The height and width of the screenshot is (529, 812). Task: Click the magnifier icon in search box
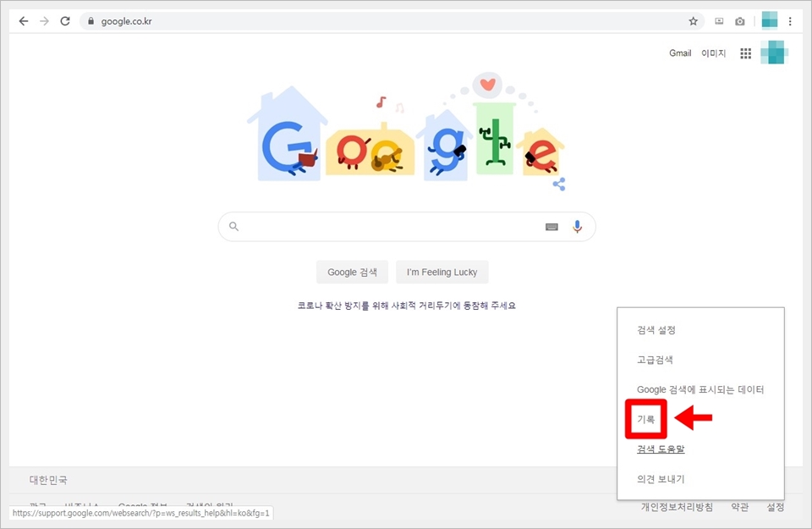[x=234, y=227]
